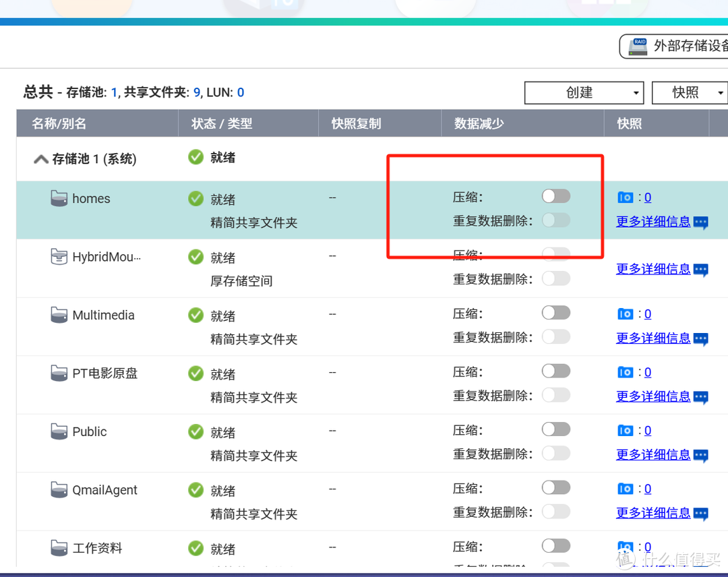This screenshot has width=728, height=577.
Task: Click the speech bubble icon beside homes 更多详细信息
Action: 700,222
